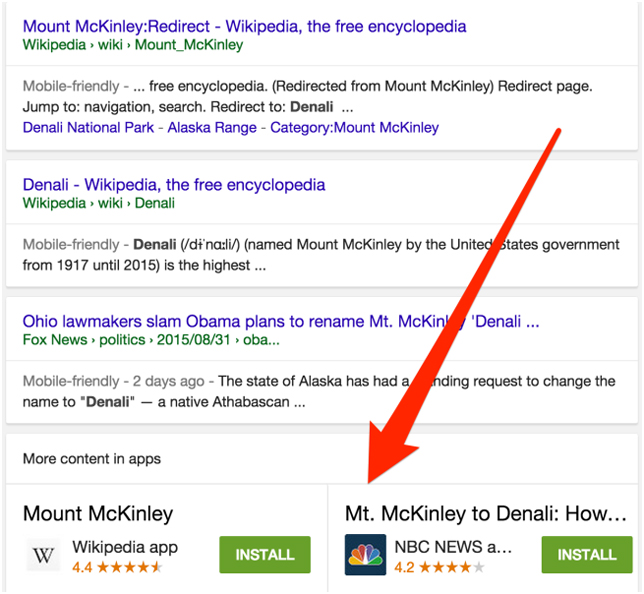Image resolution: width=644 pixels, height=594 pixels.
Task: Open Category:Mount McKinley sublink
Action: [354, 127]
